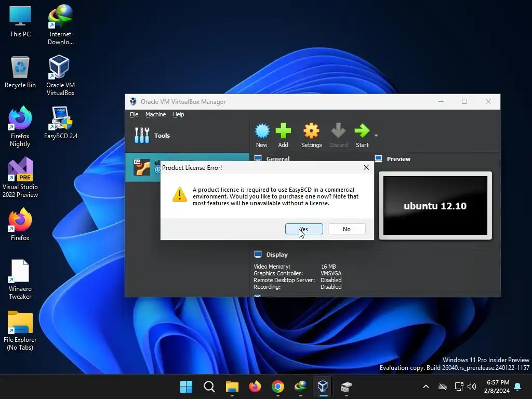This screenshot has height=399, width=532.
Task: Open Firefox from the taskbar
Action: [255, 387]
